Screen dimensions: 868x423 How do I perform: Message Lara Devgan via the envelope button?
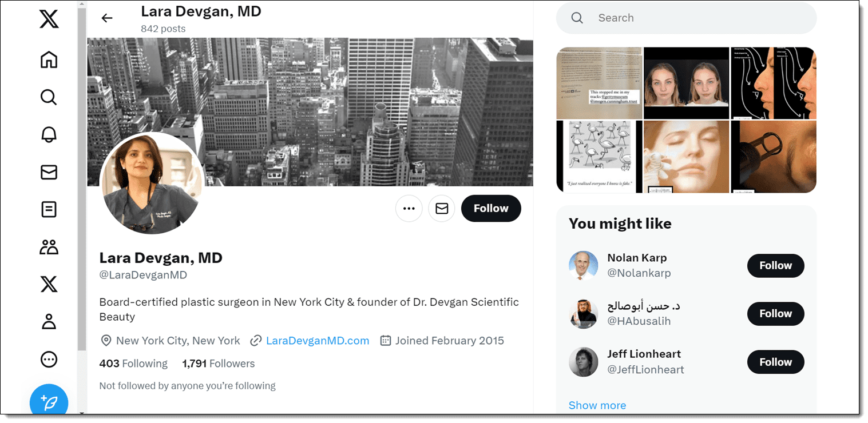pos(441,208)
